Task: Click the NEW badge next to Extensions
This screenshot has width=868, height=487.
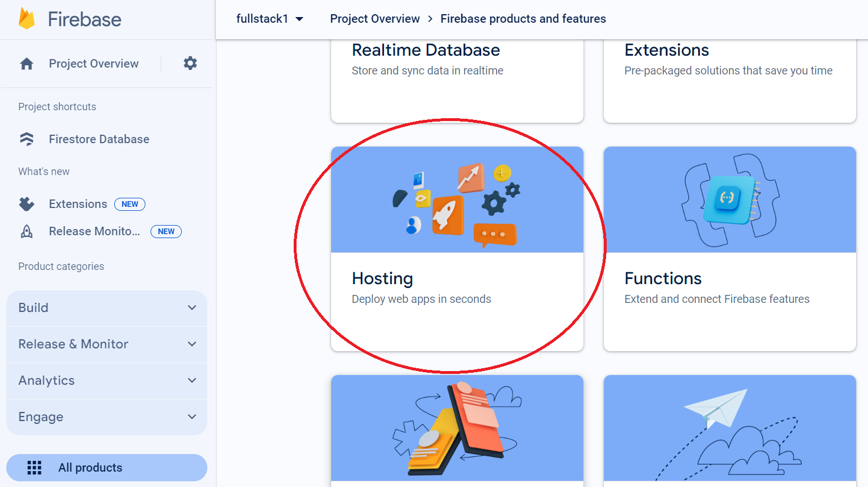Action: (130, 204)
